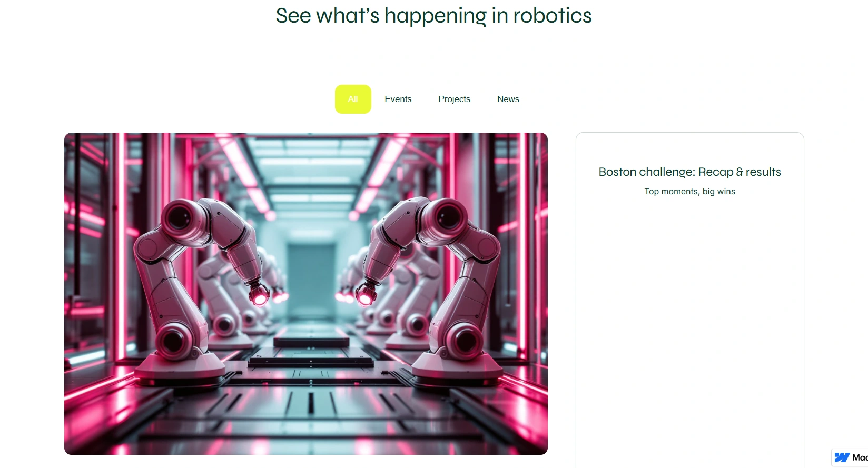
Task: Click the blue Webflow logo icon
Action: (x=842, y=457)
